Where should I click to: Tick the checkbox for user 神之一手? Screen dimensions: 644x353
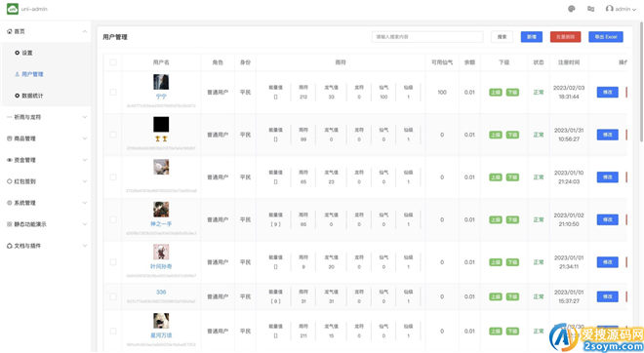[x=113, y=219]
